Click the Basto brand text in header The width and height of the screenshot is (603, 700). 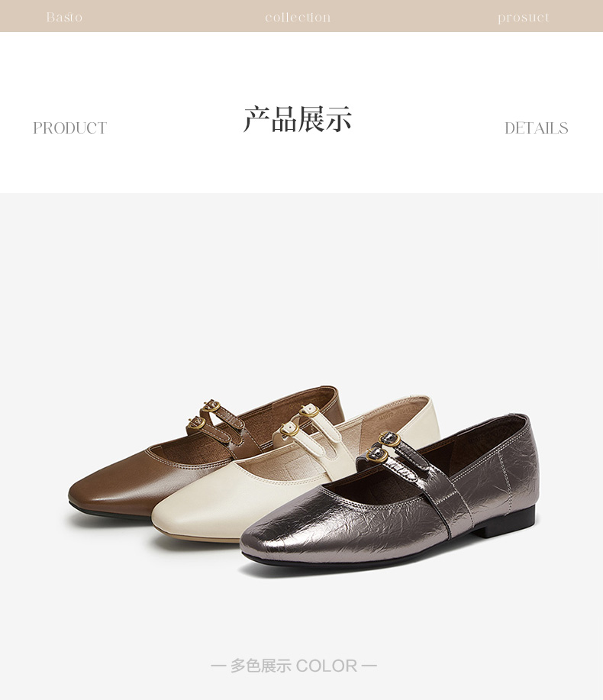pyautogui.click(x=64, y=18)
